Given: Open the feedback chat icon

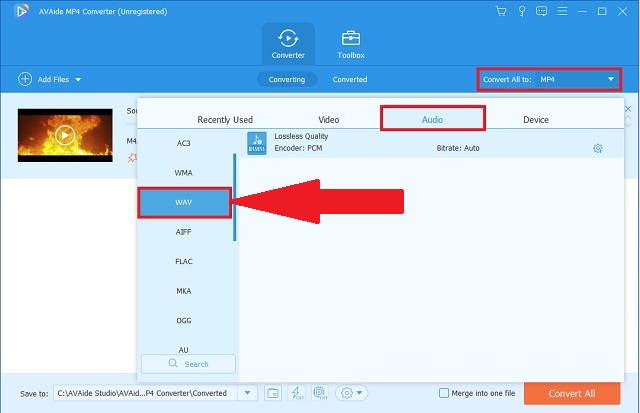Looking at the screenshot, I should click(541, 11).
